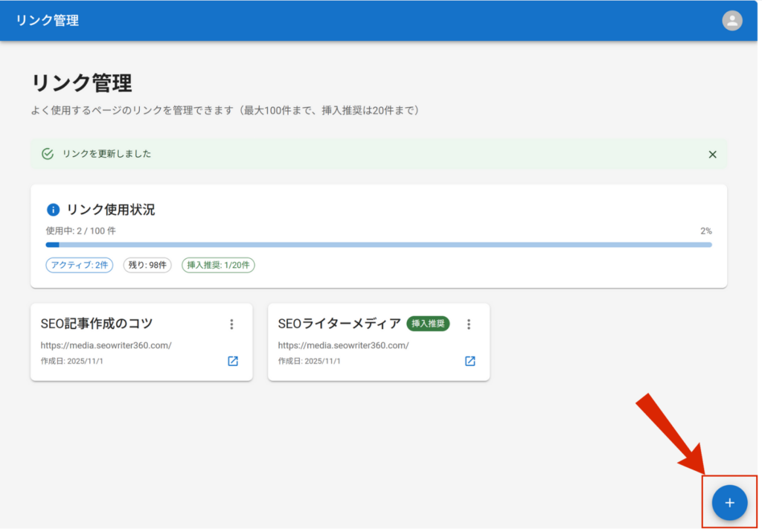Select the SEO記事作成のコツ card title

(97, 324)
